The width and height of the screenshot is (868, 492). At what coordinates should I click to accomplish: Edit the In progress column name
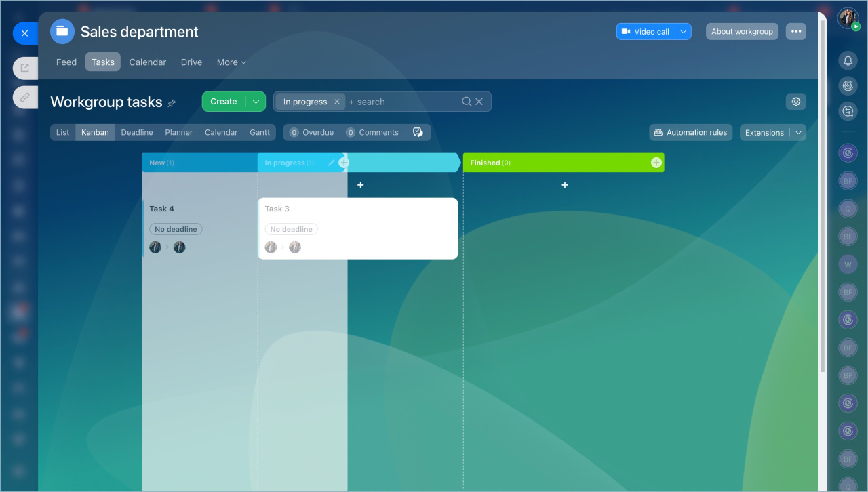point(331,163)
